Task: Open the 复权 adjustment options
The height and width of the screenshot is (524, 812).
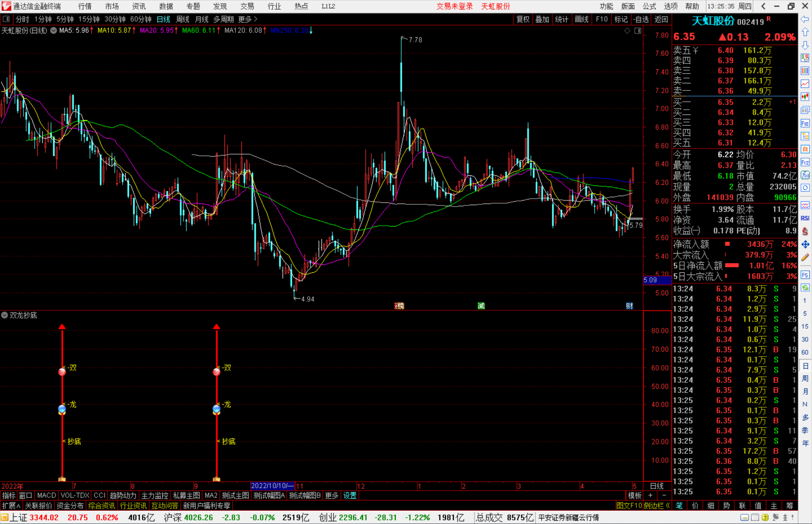Action: 523,19
